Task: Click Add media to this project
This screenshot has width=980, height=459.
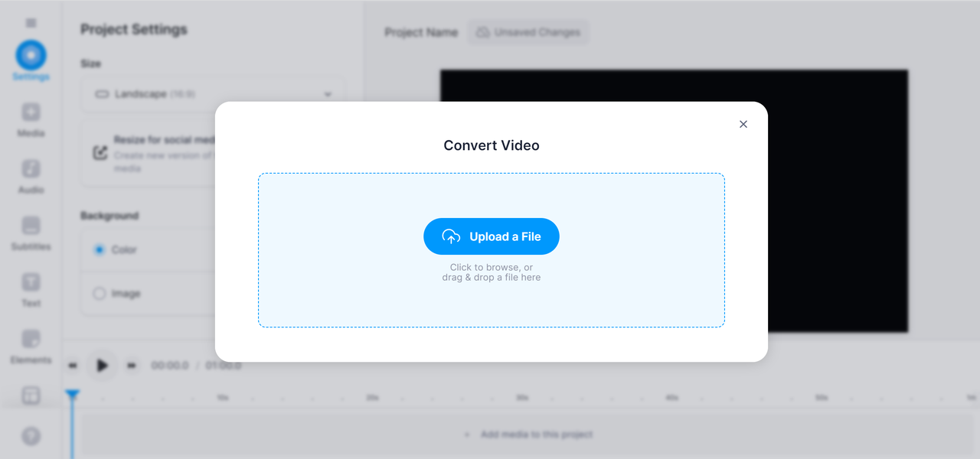Action: (x=528, y=435)
